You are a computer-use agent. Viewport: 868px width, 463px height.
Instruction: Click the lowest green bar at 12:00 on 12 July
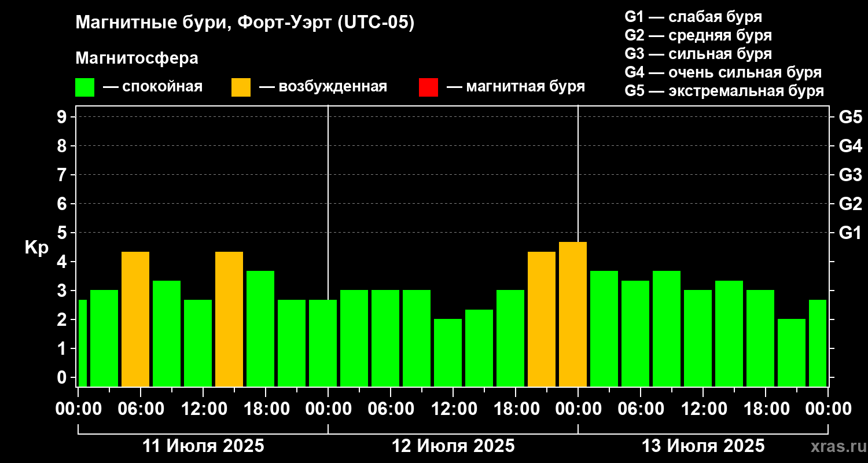tap(448, 352)
